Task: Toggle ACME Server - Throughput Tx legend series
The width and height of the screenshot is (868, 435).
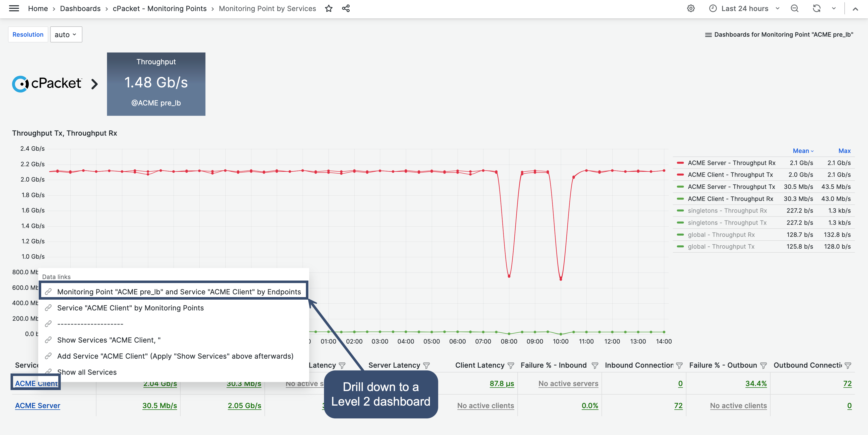Action: [731, 187]
